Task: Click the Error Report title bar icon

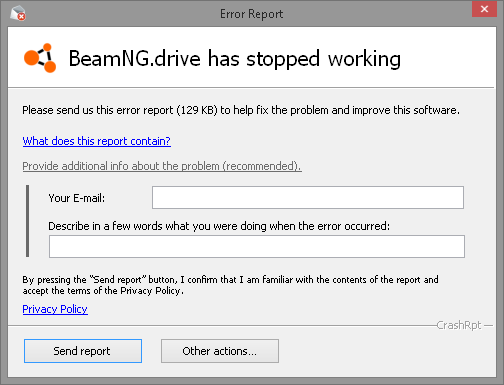Action: point(18,13)
